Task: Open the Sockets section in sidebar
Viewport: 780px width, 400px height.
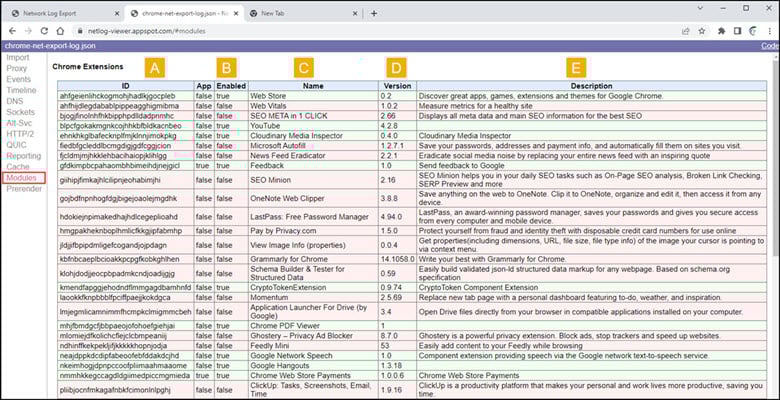Action: pos(20,112)
